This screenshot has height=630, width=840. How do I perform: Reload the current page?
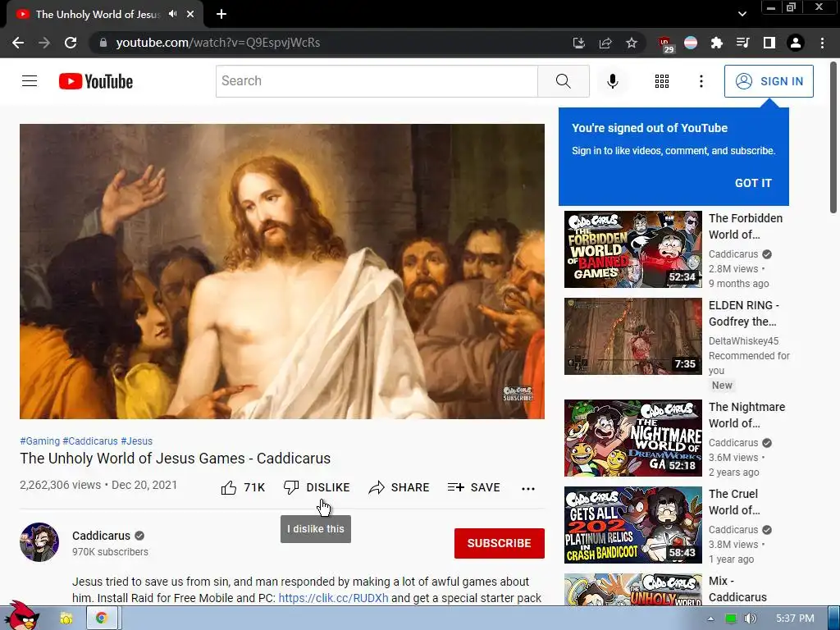(x=71, y=43)
